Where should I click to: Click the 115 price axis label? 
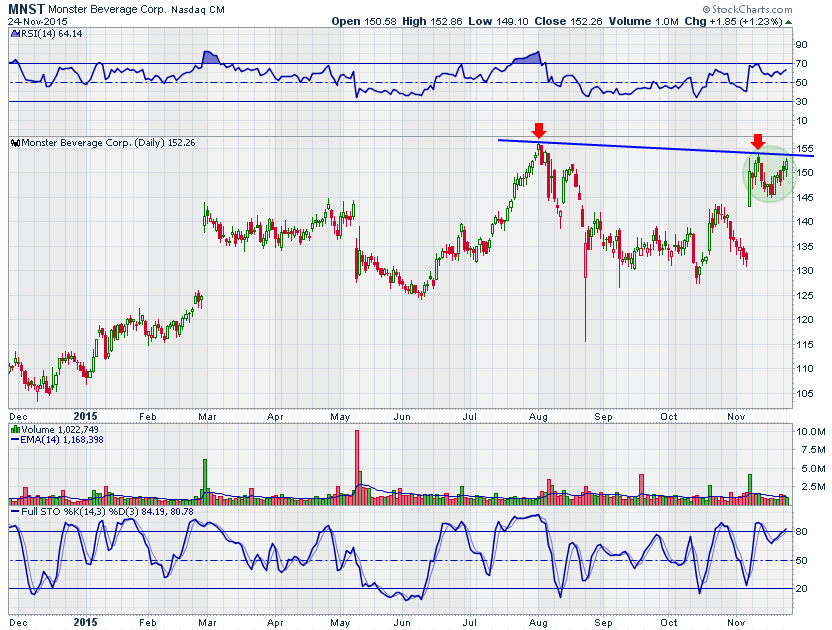[x=804, y=344]
